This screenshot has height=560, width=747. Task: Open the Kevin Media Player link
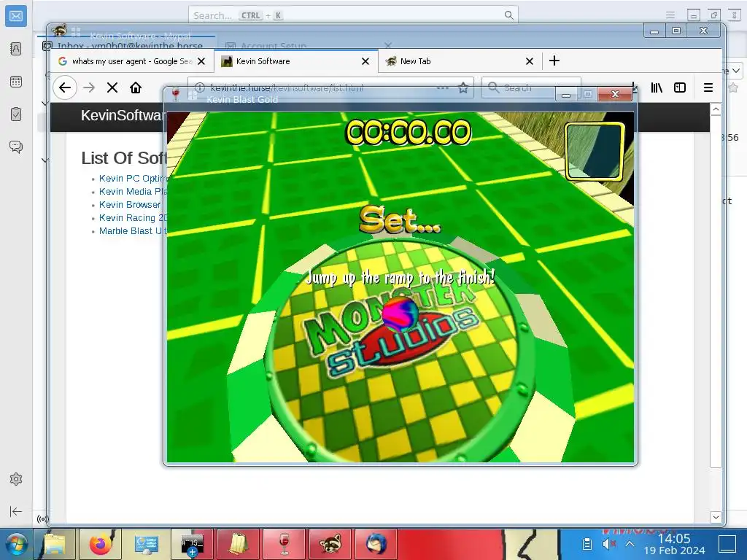[133, 192]
